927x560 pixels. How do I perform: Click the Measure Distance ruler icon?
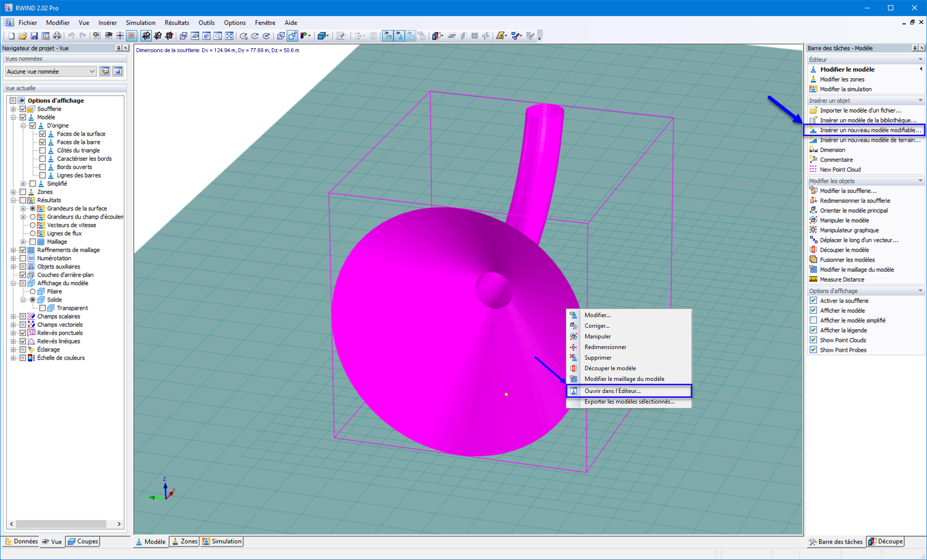[x=814, y=280]
